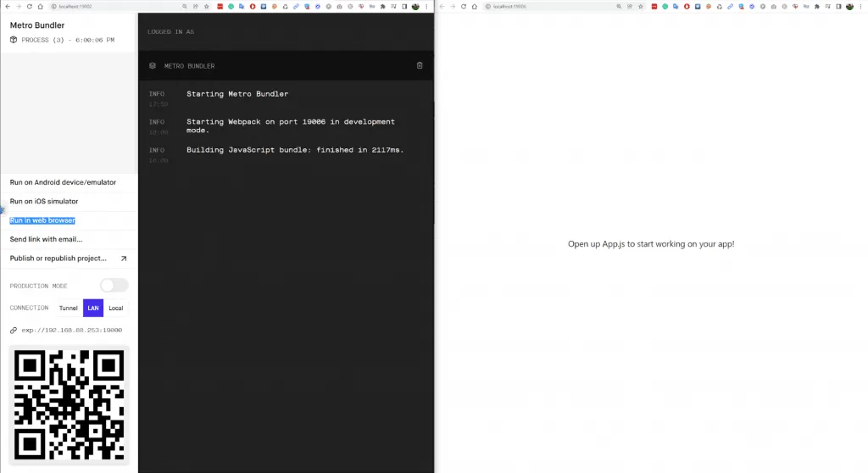
Task: Open Extensions puzzle icon in left browser
Action: pos(382,7)
